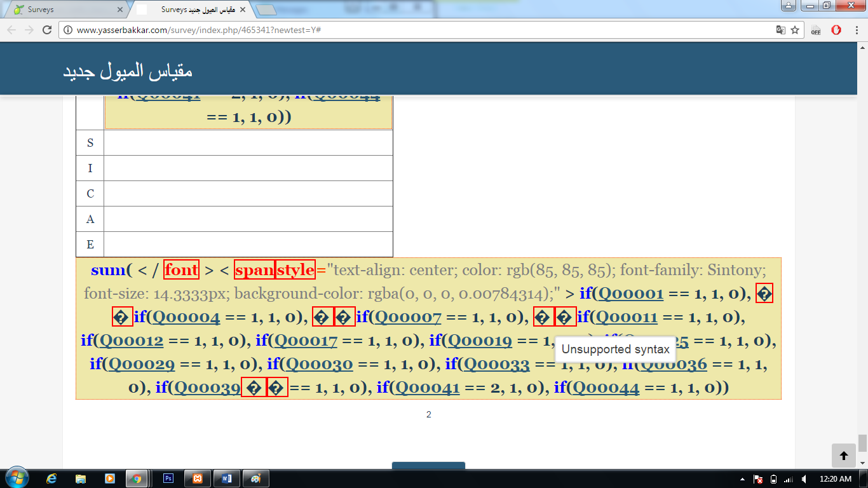The width and height of the screenshot is (868, 488).
Task: Click the translate page icon in address bar
Action: click(780, 30)
